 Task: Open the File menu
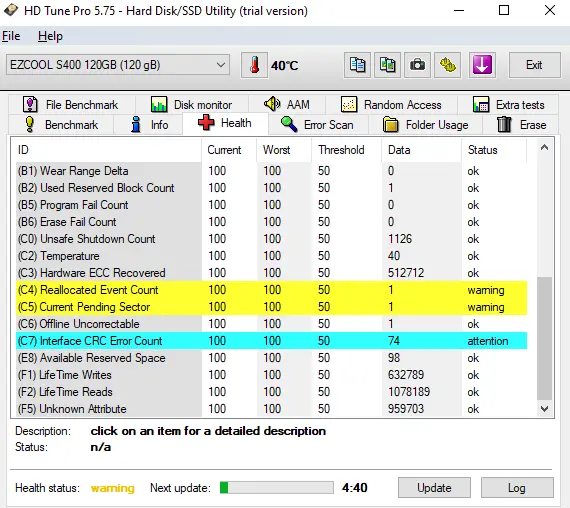[x=11, y=36]
